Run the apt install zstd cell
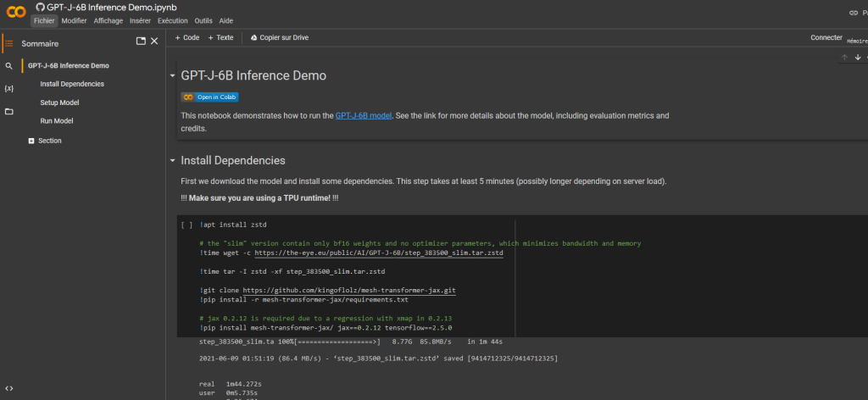Image resolution: width=868 pixels, height=400 pixels. [x=186, y=225]
